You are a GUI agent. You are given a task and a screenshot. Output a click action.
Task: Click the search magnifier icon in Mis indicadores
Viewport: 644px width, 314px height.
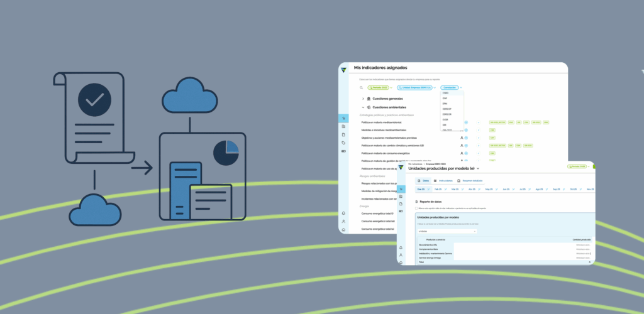click(361, 88)
